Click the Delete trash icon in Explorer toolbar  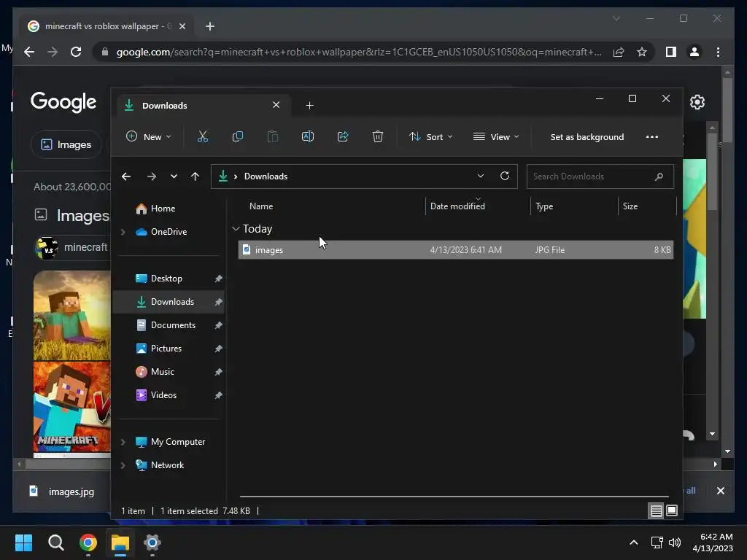tap(378, 136)
